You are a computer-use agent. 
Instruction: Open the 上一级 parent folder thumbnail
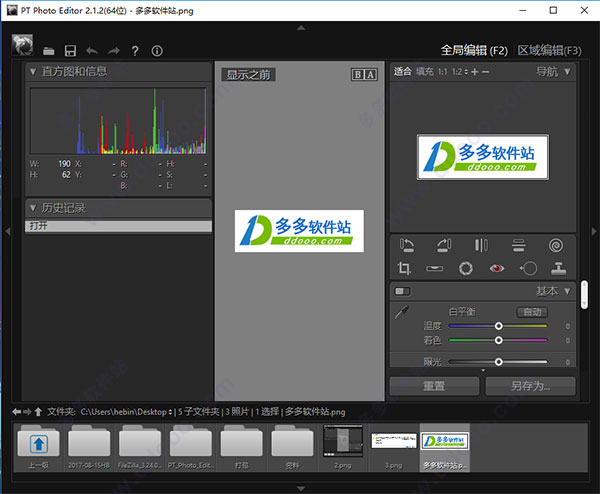coord(39,447)
